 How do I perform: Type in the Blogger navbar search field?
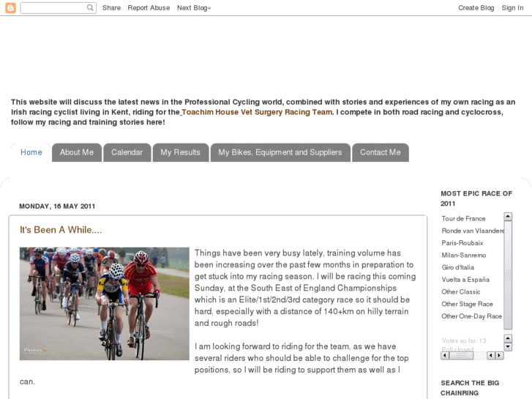coord(53,8)
